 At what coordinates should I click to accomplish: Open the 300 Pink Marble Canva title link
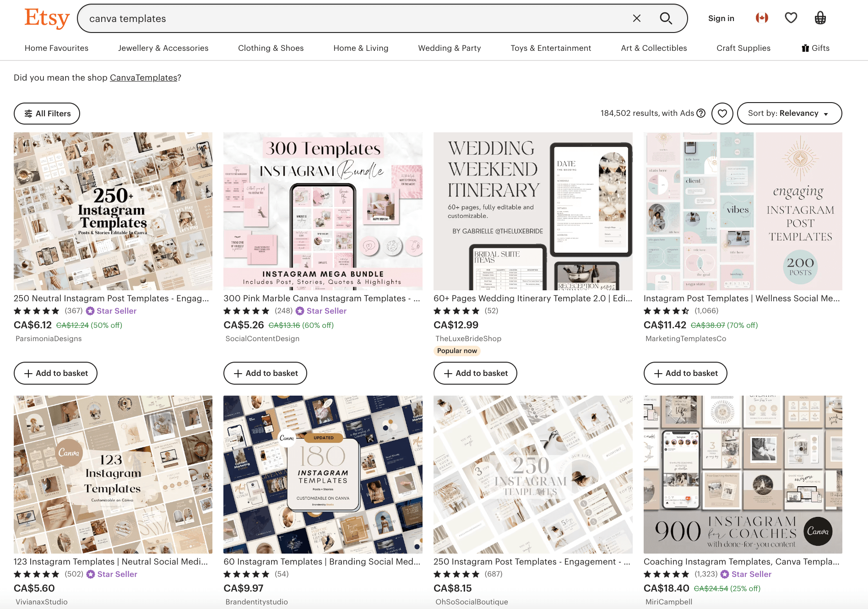(x=322, y=299)
